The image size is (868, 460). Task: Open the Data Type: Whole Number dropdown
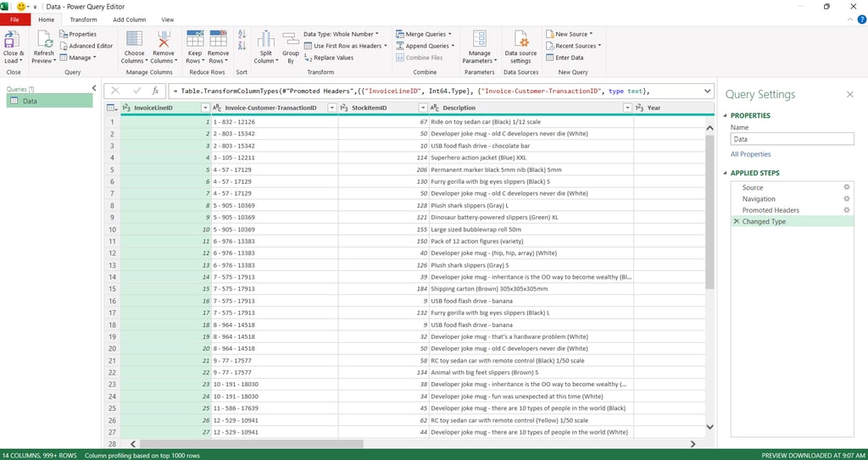341,34
